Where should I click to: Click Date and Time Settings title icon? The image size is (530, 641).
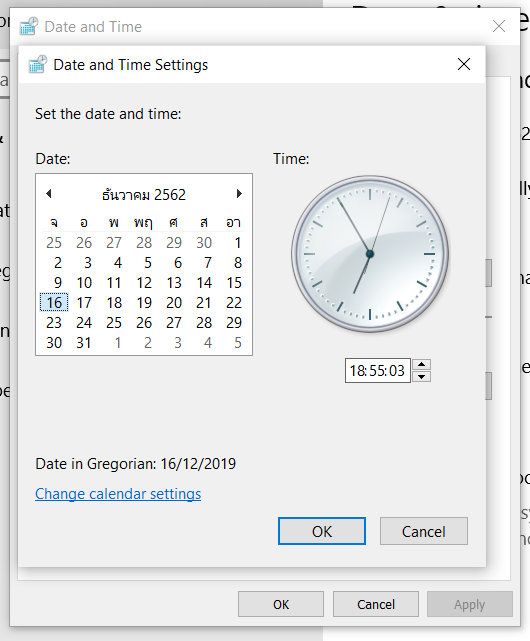[x=37, y=65]
